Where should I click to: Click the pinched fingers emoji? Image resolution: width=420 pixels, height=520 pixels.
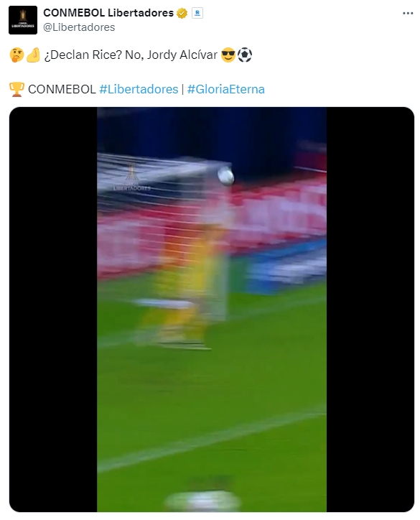(33, 55)
